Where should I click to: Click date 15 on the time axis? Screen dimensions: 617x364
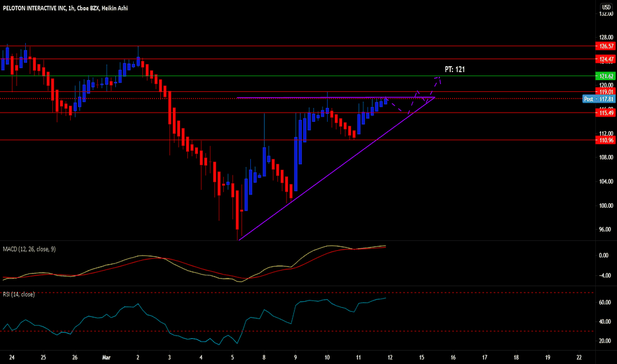pos(422,357)
